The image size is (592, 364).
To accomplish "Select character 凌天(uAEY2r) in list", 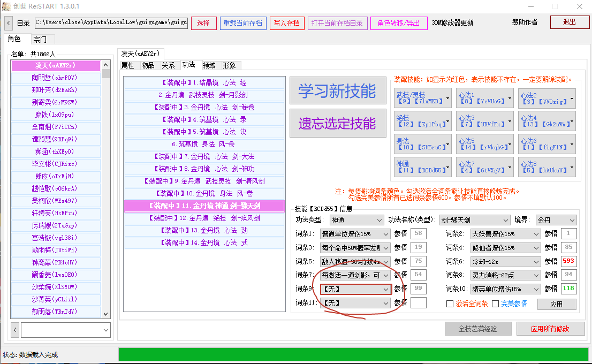I will click(x=56, y=66).
